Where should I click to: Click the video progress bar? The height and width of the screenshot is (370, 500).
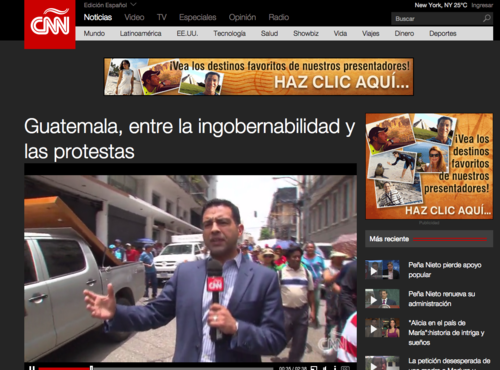tap(156, 368)
